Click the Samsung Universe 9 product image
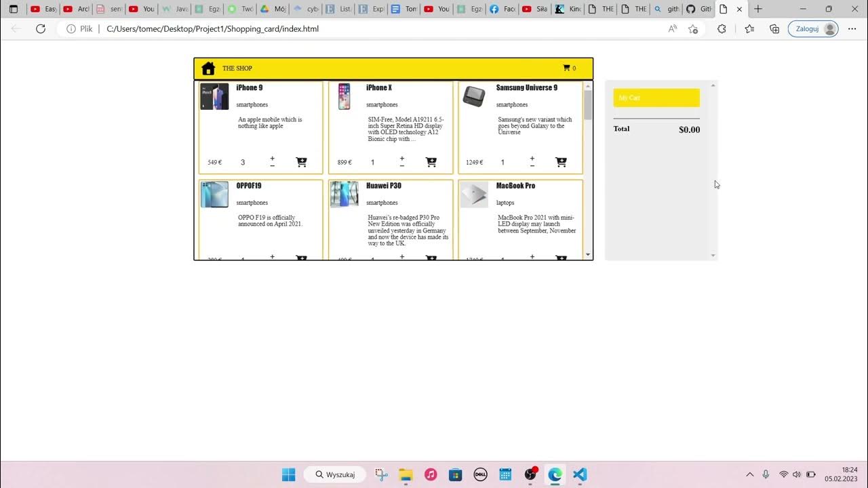 474,96
